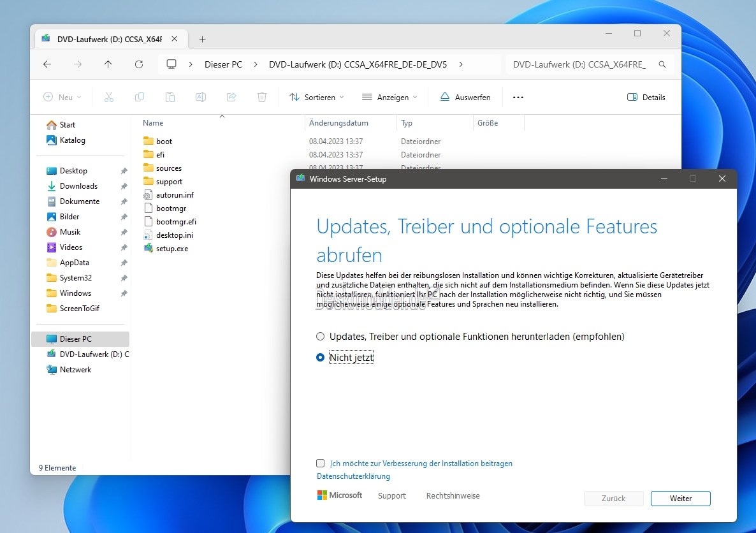Click the Dieser PC breadcrumb
This screenshot has height=533, width=756.
[223, 64]
